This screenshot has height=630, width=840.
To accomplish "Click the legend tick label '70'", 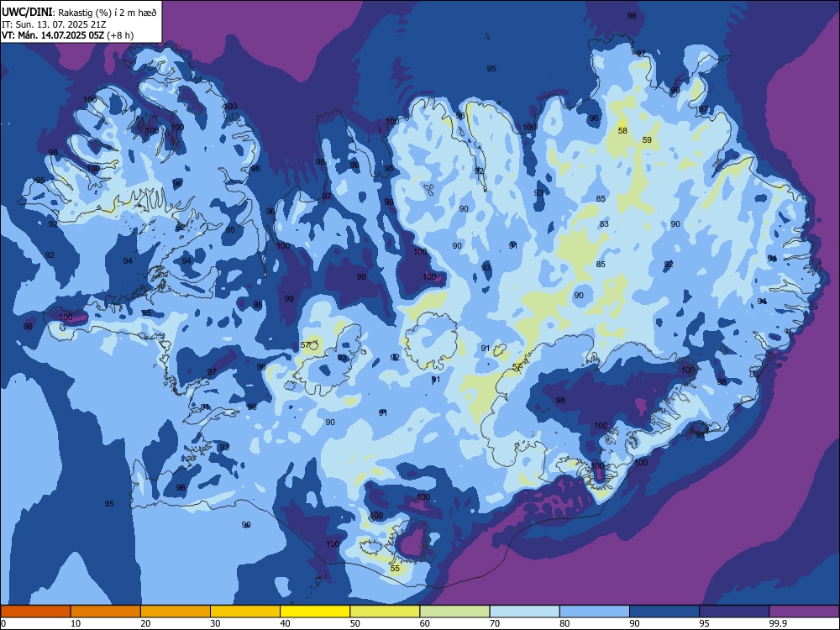I will tap(495, 623).
